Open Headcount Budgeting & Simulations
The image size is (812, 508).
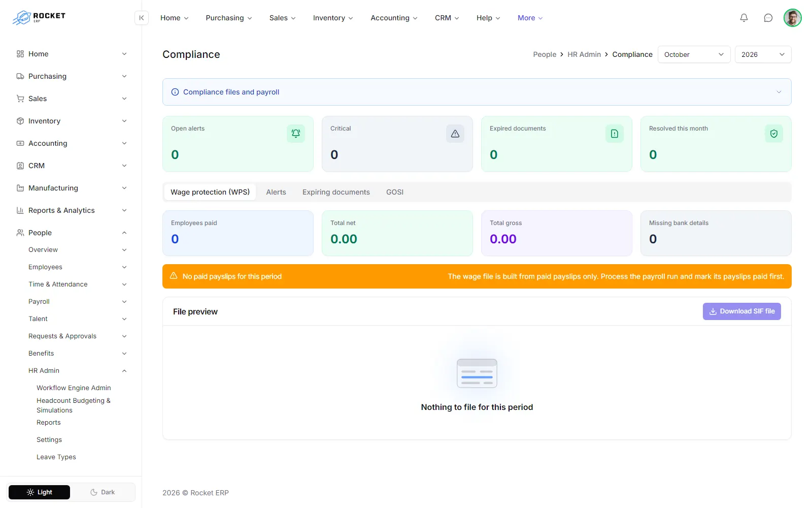74,405
